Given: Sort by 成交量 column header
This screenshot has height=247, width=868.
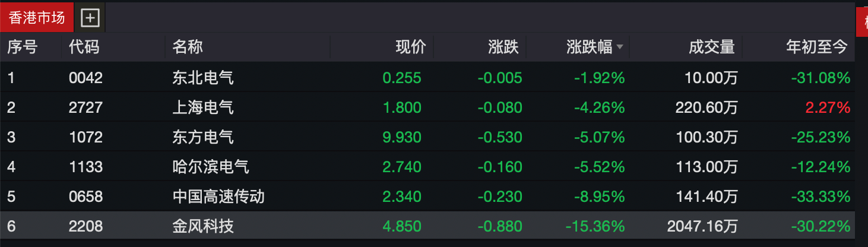Looking at the screenshot, I should coord(711,47).
